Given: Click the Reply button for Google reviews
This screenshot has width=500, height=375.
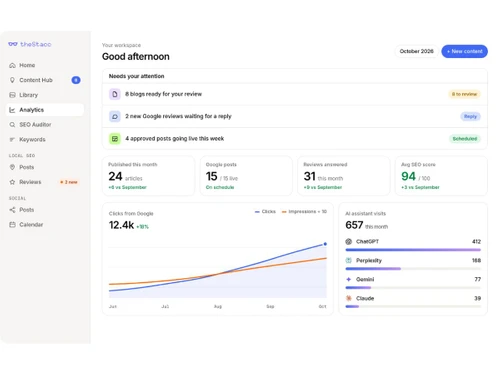Looking at the screenshot, I should pyautogui.click(x=470, y=116).
